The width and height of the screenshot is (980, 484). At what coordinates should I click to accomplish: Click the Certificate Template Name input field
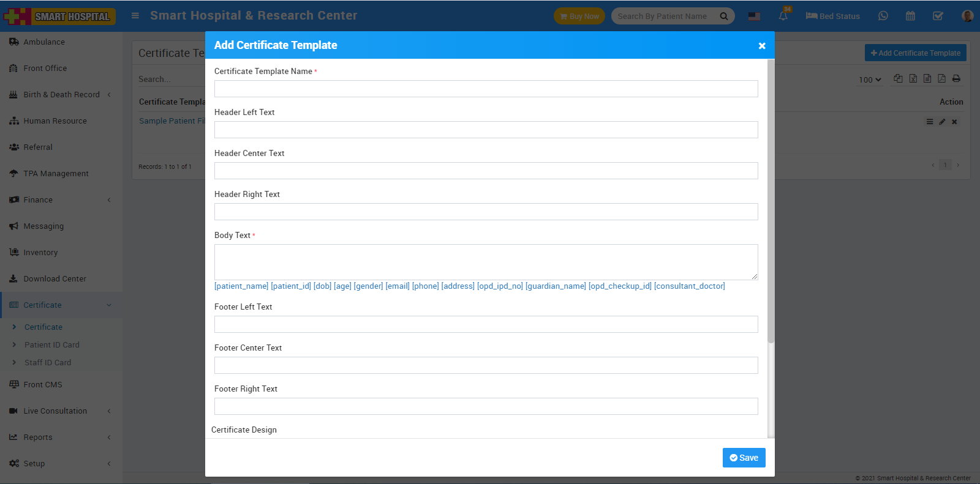pos(486,89)
